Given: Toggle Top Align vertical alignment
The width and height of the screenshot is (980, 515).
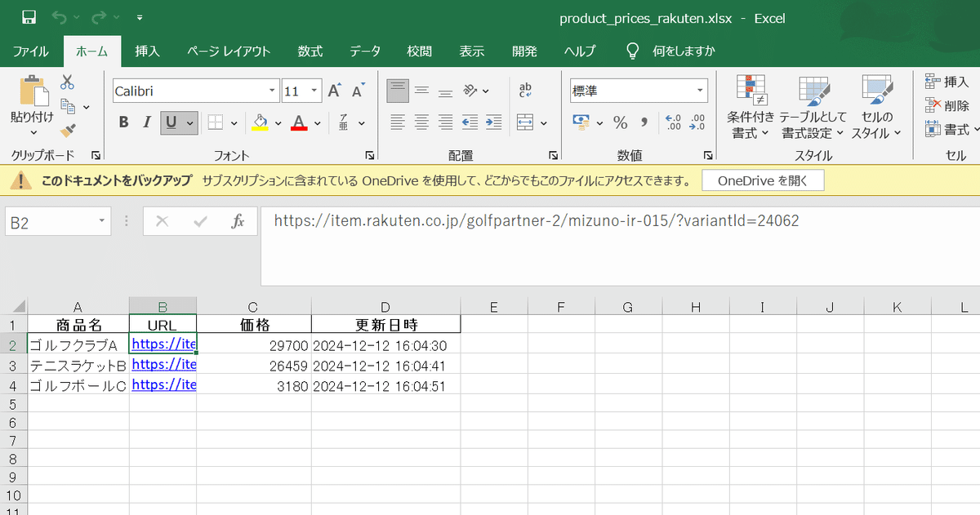Looking at the screenshot, I should (x=398, y=91).
